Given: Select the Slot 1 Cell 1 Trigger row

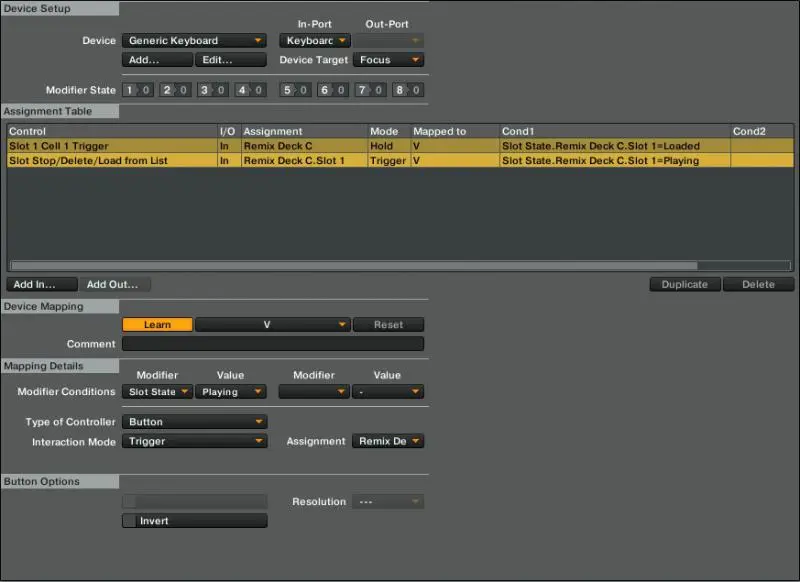Looking at the screenshot, I should click(110, 146).
